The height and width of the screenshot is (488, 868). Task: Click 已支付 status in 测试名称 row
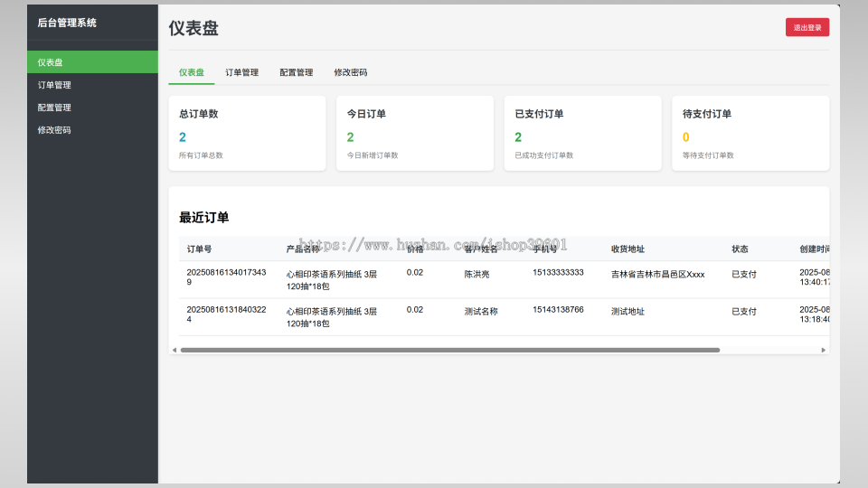tap(744, 312)
